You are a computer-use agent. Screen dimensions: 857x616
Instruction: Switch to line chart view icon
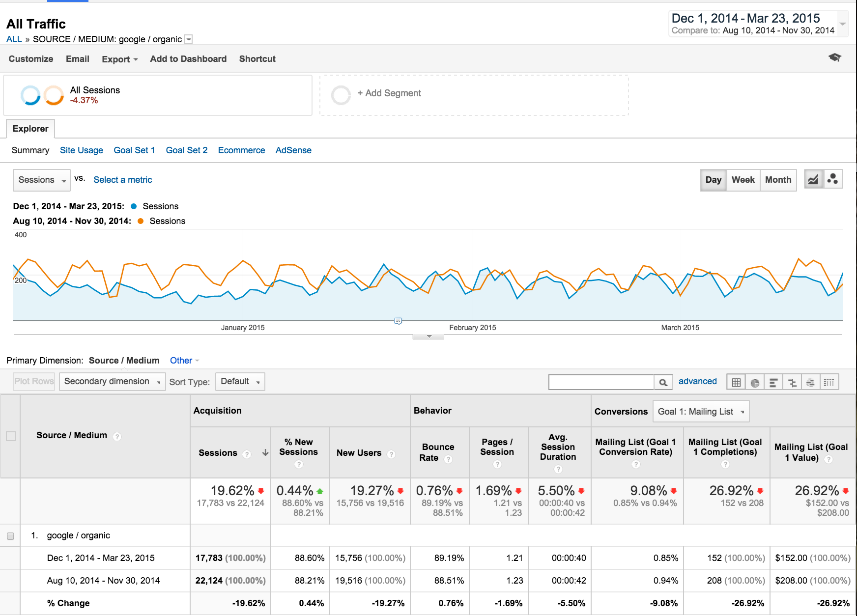click(814, 179)
